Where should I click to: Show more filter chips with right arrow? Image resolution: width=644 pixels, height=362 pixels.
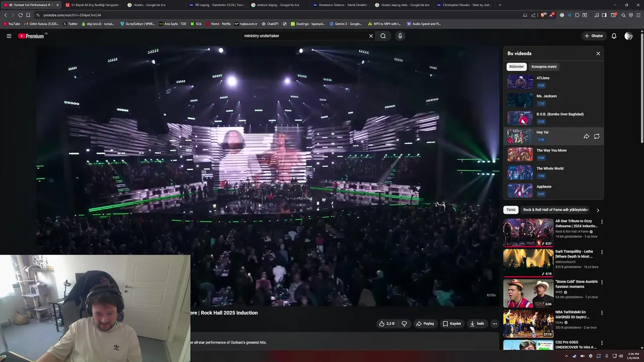point(598,210)
